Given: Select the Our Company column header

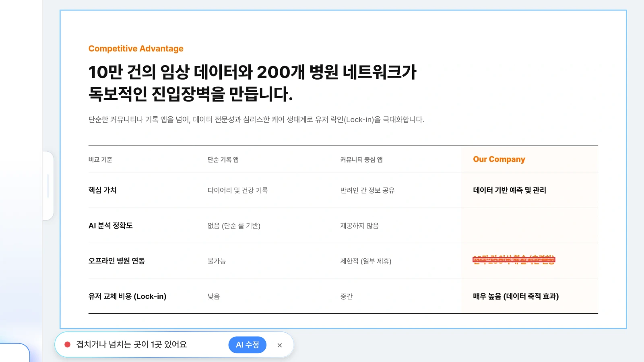Looking at the screenshot, I should click(x=499, y=159).
